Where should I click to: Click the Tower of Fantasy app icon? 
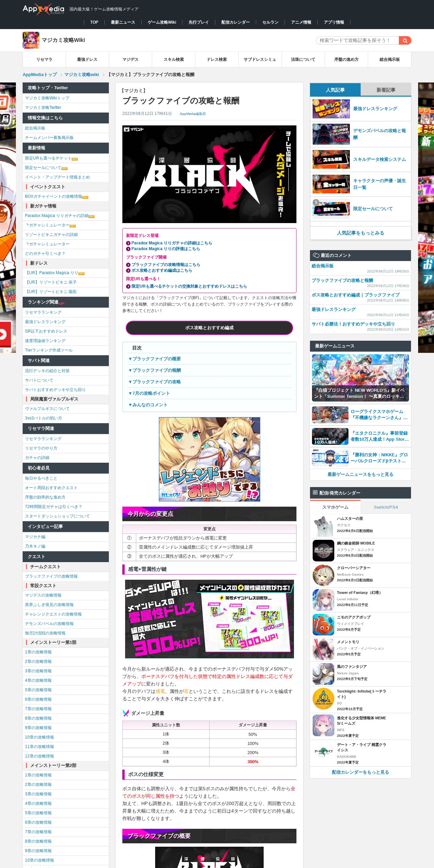pos(323,600)
